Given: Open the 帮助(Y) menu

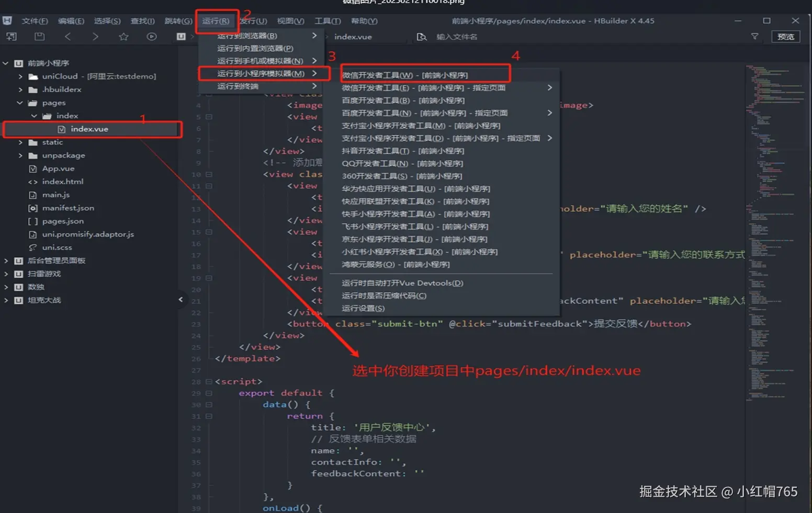Looking at the screenshot, I should pyautogui.click(x=364, y=21).
